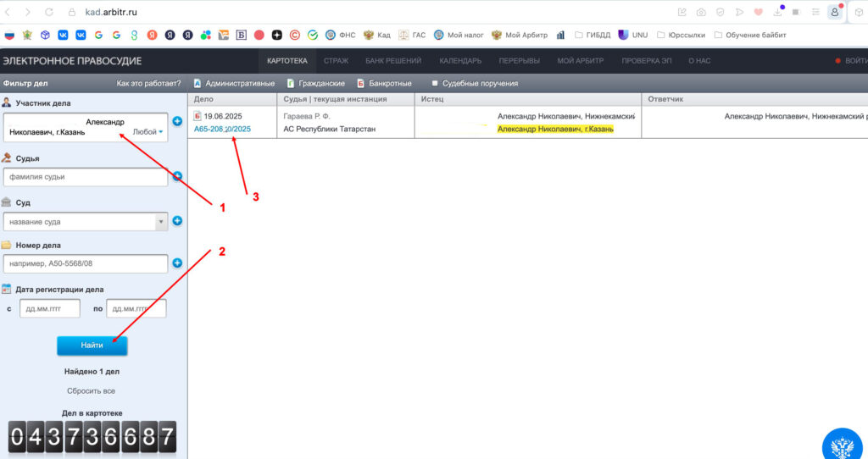Image resolution: width=868 pixels, height=459 pixels.
Task: Open the Юрссылки bookmarks folder
Action: (x=681, y=35)
